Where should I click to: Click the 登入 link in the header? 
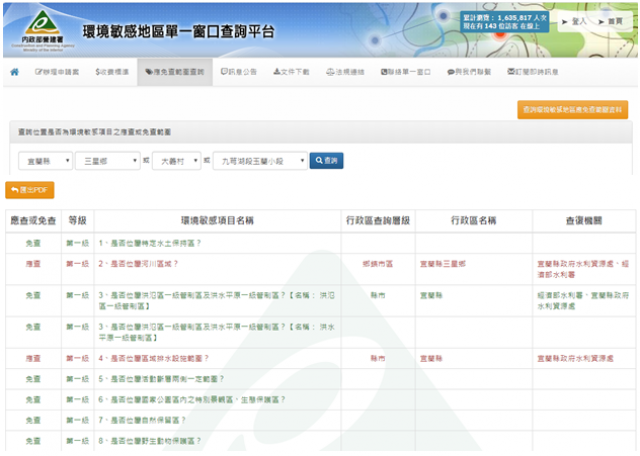[574, 21]
